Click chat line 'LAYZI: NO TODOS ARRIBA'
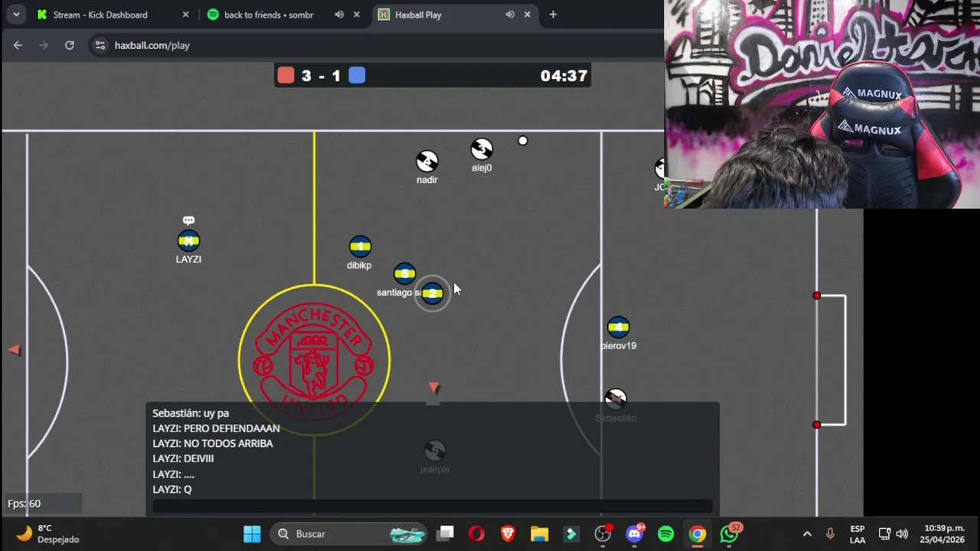Viewport: 980px width, 551px height. [x=212, y=444]
